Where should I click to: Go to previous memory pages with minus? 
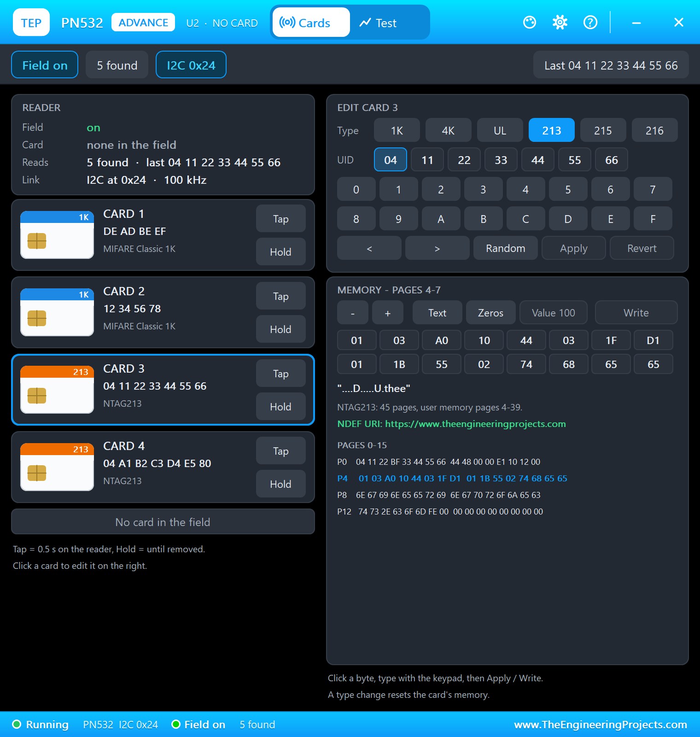(353, 312)
